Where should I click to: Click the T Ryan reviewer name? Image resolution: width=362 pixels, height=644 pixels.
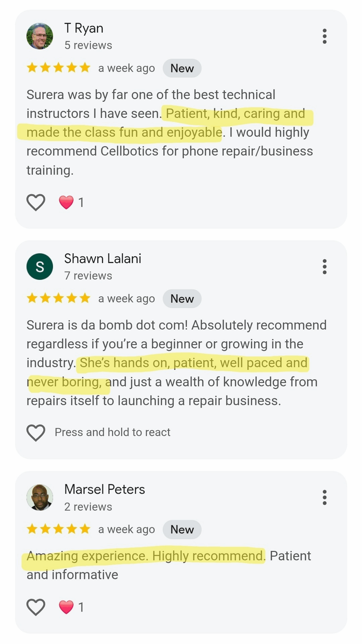pos(84,28)
